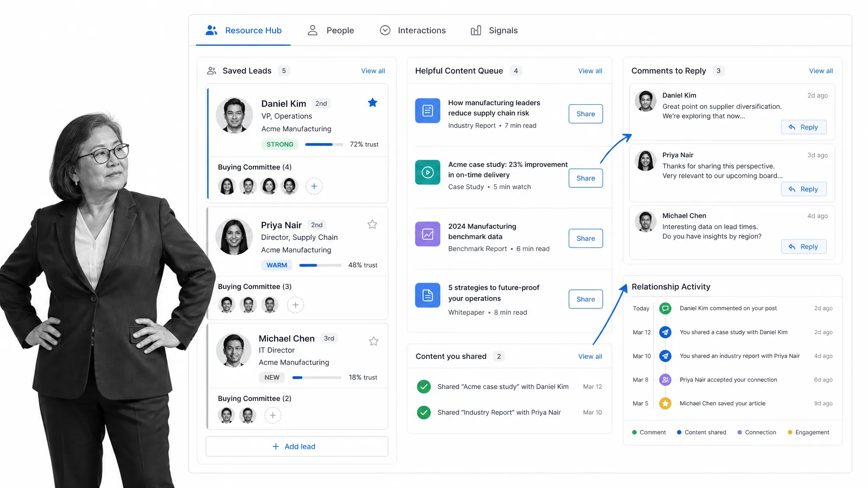Image resolution: width=868 pixels, height=488 pixels.
Task: Click the purple connection accepted activity icon
Action: (665, 380)
